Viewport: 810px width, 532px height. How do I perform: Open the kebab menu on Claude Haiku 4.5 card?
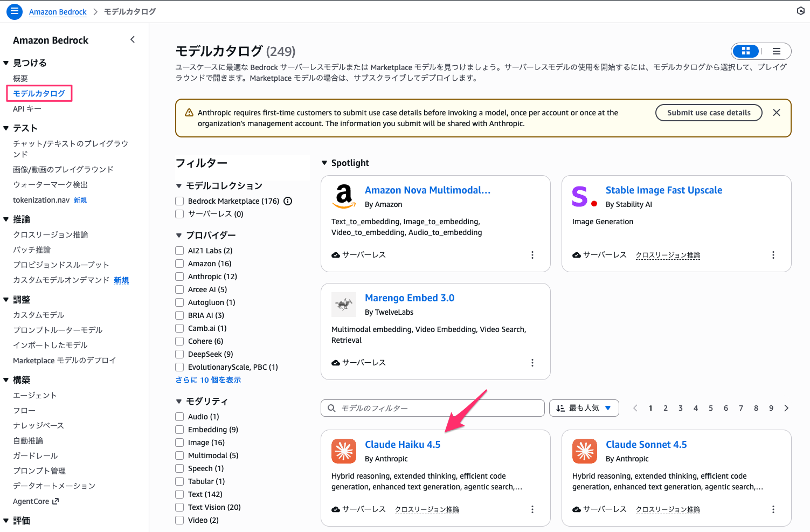[x=532, y=509]
